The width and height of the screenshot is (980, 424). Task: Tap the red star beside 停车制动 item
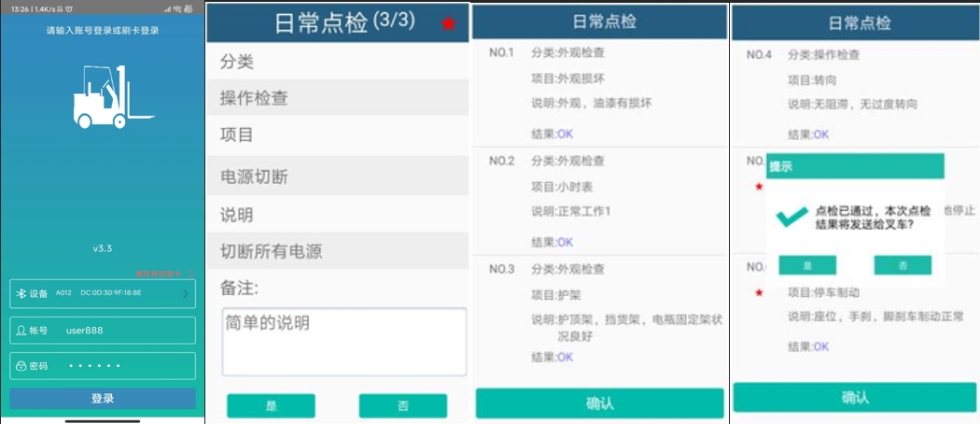(x=759, y=293)
